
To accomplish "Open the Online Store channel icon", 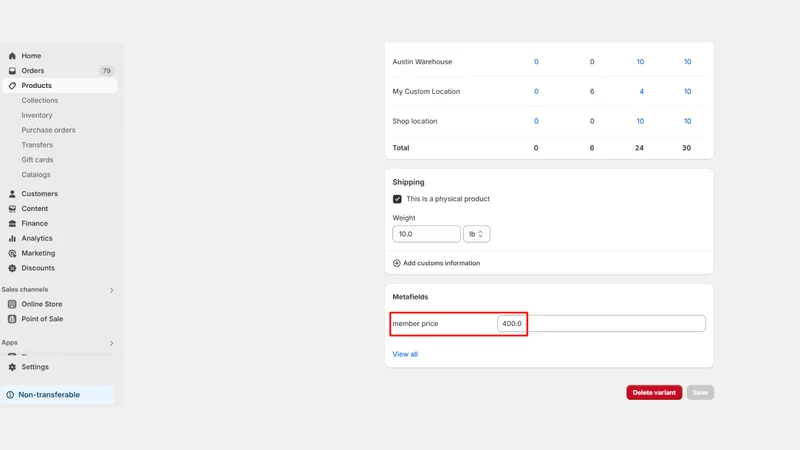I will point(12,304).
